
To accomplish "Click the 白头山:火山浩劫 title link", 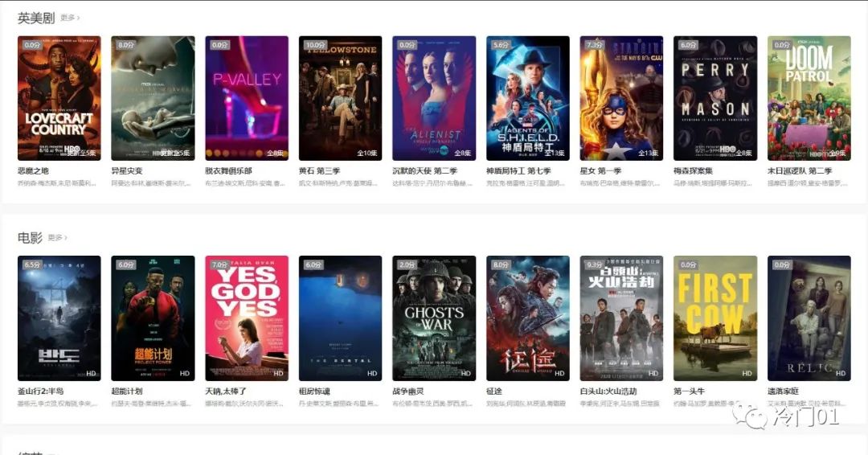I will click(x=608, y=391).
